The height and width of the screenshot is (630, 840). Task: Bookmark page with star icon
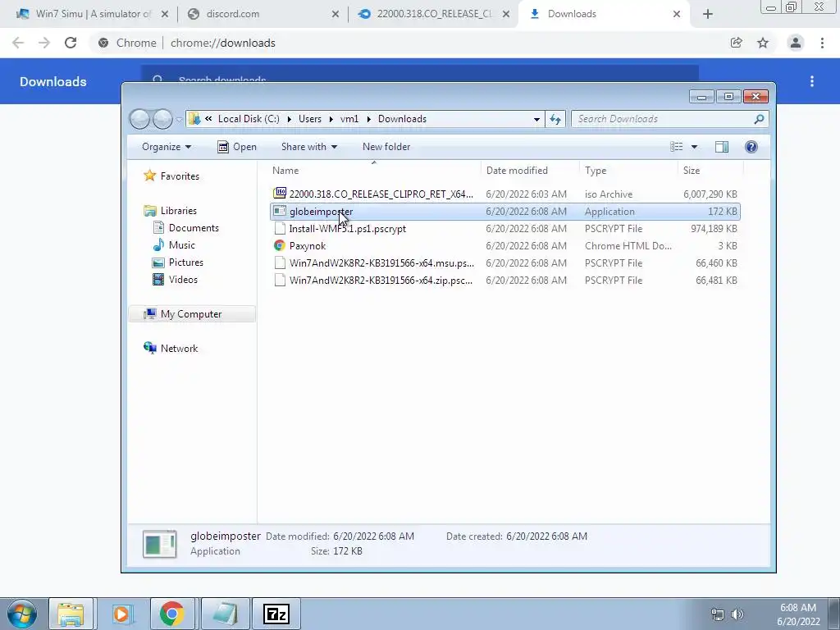pyautogui.click(x=763, y=43)
